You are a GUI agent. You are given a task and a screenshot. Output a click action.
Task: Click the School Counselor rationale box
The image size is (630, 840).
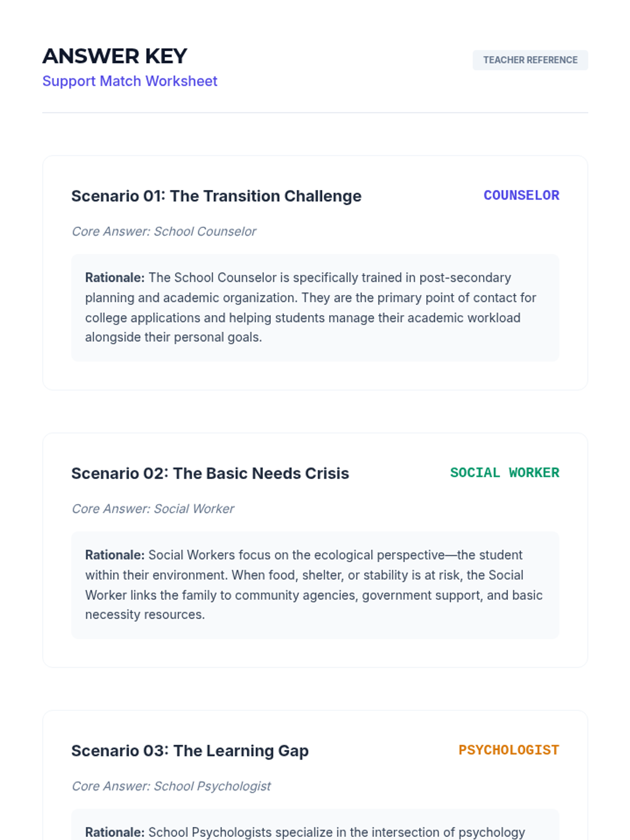(x=315, y=308)
